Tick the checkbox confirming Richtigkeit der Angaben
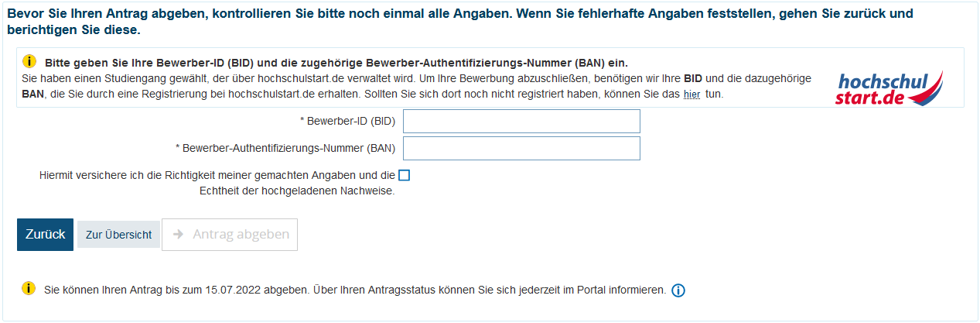Viewport: 980px width, 323px height. pyautogui.click(x=404, y=175)
